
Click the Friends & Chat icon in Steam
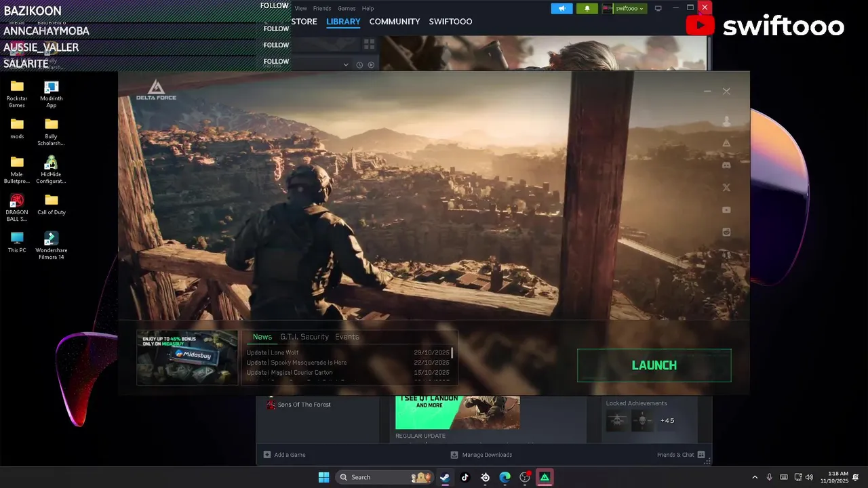coord(701,455)
